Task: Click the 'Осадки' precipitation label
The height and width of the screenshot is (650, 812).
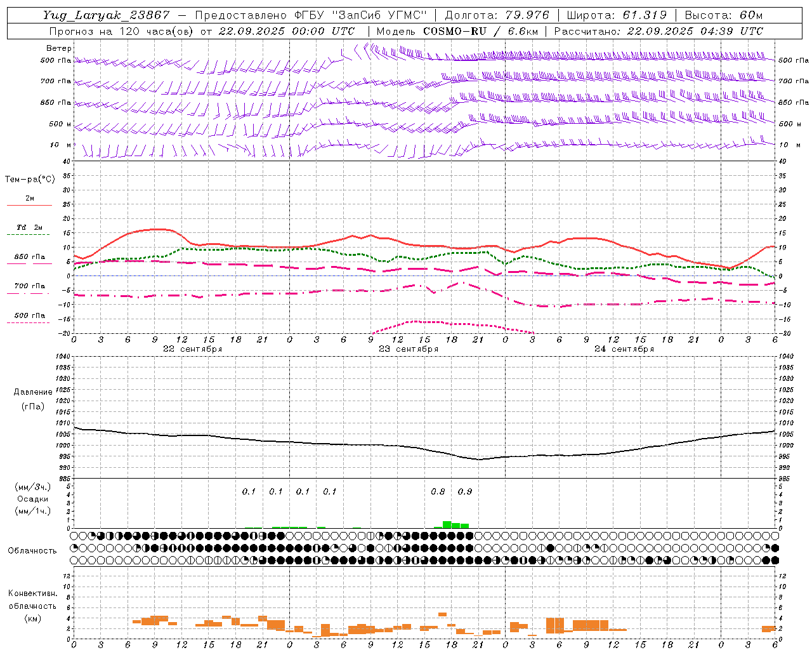Action: click(33, 499)
